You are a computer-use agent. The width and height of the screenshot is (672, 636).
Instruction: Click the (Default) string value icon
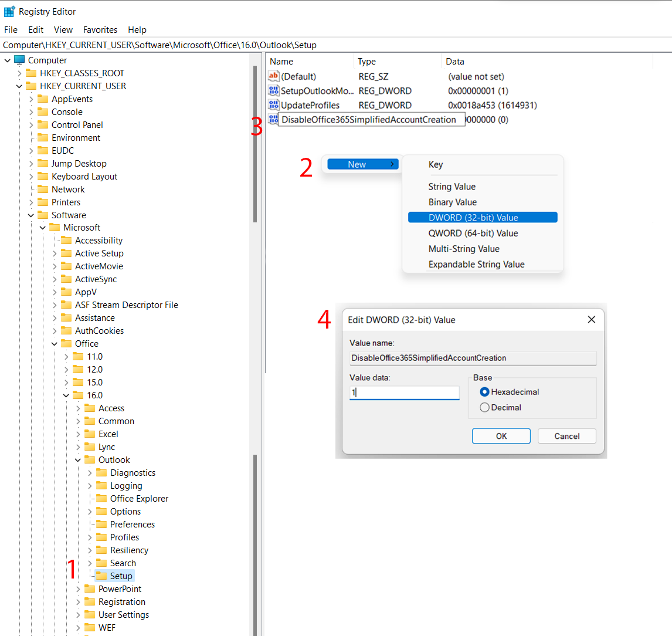[x=273, y=76]
